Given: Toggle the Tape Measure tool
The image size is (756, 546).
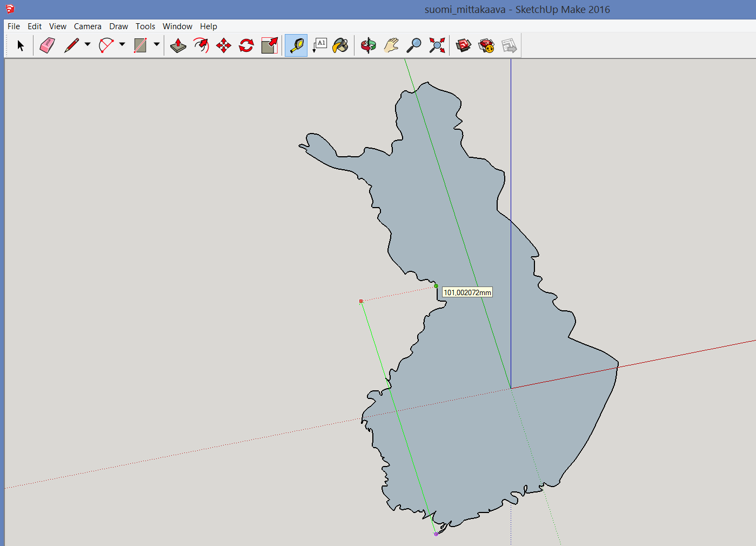Looking at the screenshot, I should pos(296,46).
